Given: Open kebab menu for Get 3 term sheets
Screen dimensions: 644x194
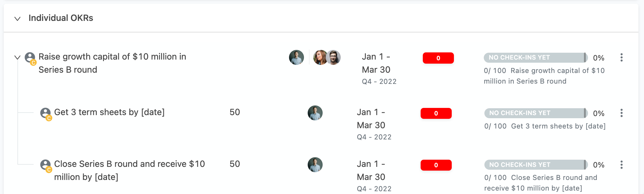Looking at the screenshot, I should pos(621,113).
